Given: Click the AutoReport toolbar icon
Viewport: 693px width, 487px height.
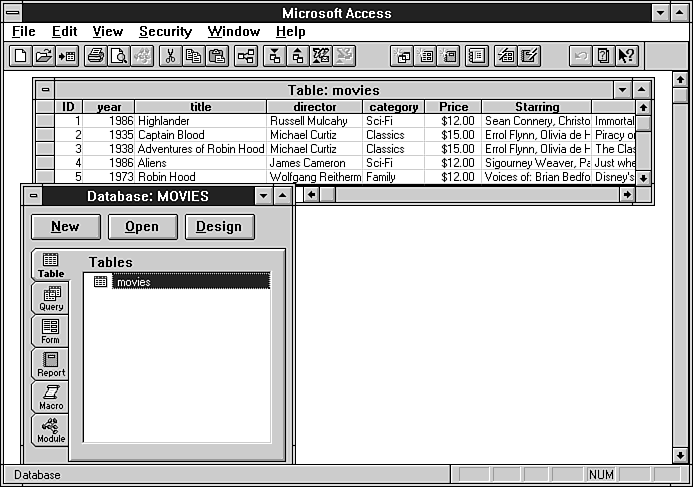Looking at the screenshot, I should point(529,56).
